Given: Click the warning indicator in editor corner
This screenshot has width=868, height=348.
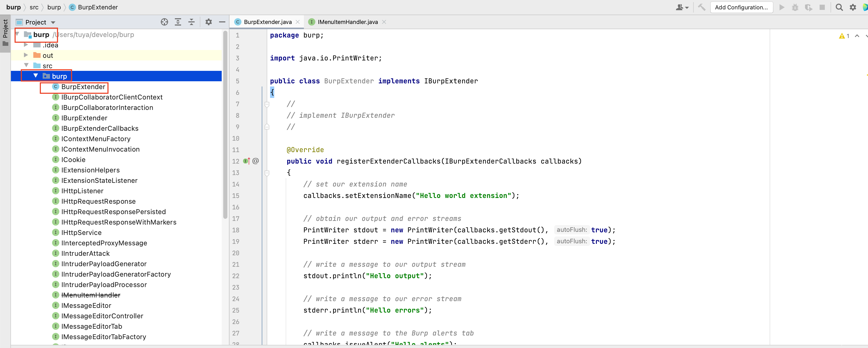Looking at the screenshot, I should click(x=843, y=36).
